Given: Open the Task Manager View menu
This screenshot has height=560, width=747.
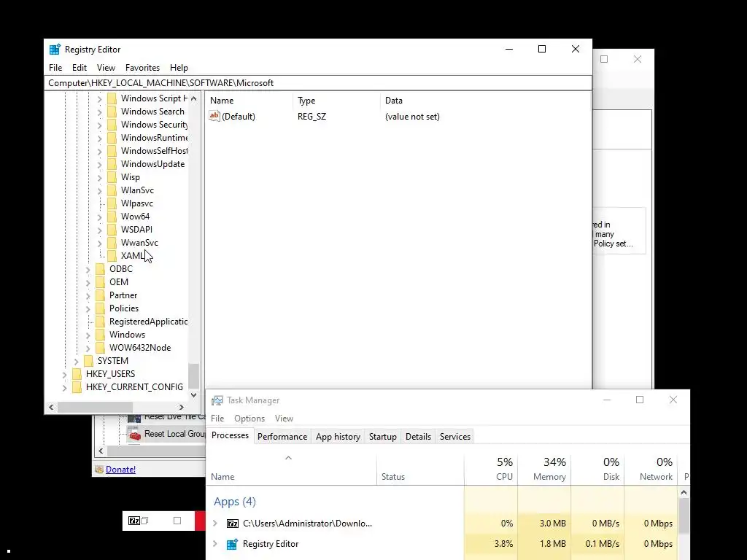Looking at the screenshot, I should tap(284, 419).
